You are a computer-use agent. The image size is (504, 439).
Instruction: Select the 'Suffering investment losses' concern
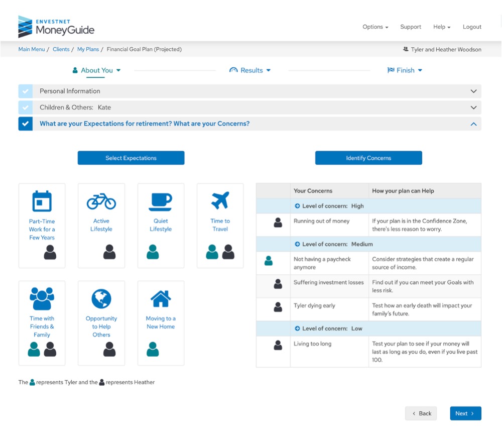click(x=328, y=282)
